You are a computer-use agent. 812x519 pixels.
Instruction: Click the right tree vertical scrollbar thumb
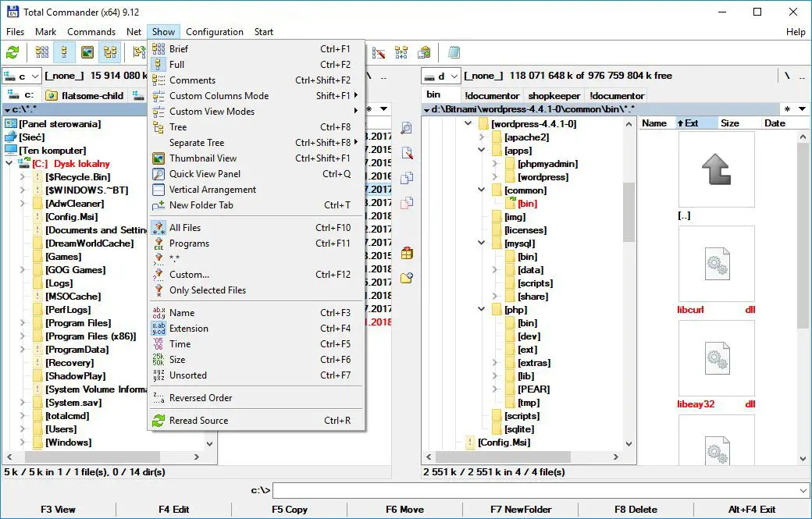click(629, 212)
